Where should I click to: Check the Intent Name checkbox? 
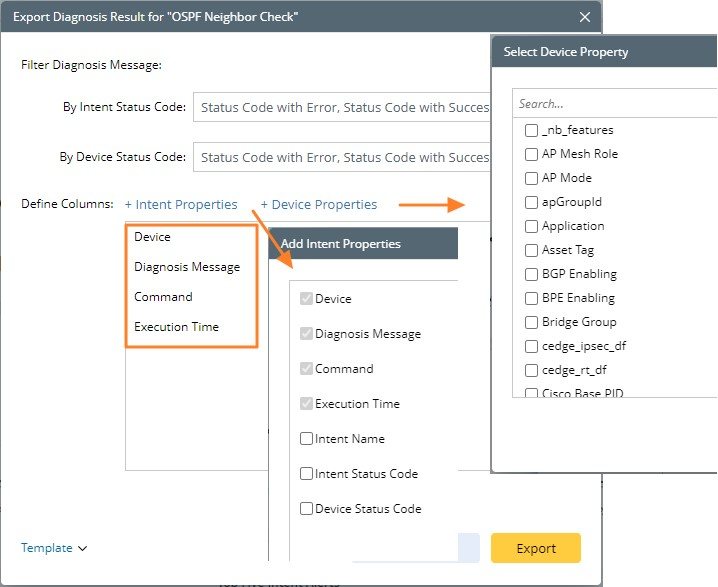(307, 439)
